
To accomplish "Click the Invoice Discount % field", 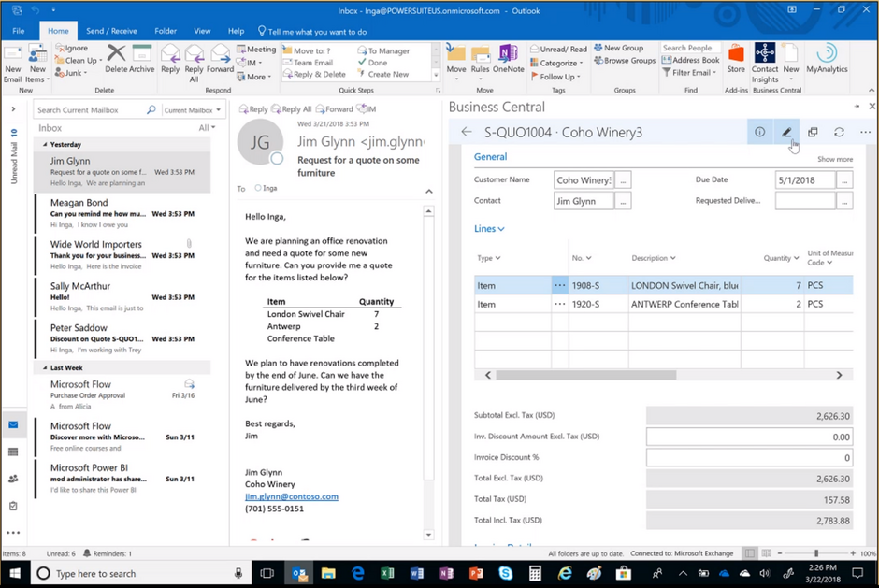I will (x=750, y=457).
